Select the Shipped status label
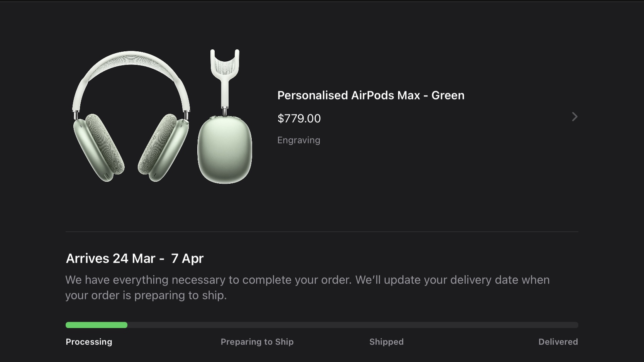644x362 pixels. (386, 342)
